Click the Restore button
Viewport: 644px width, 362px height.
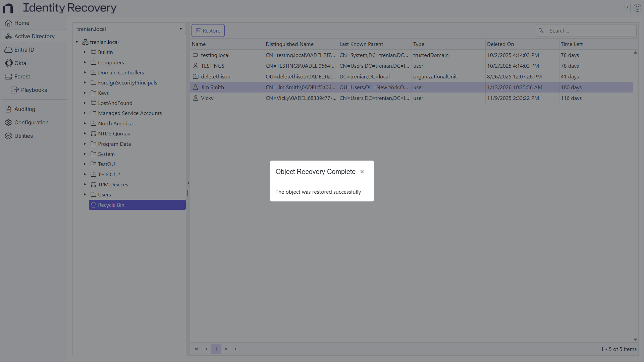pyautogui.click(x=208, y=31)
